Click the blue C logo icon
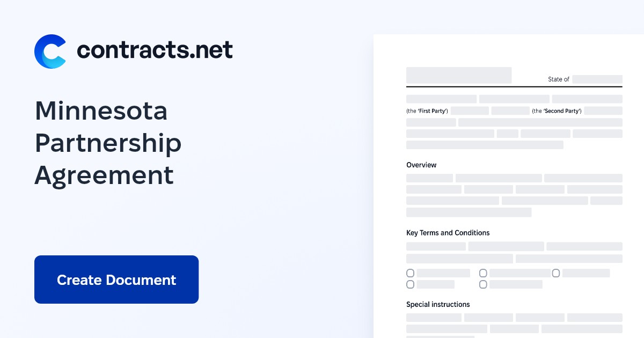 50,52
